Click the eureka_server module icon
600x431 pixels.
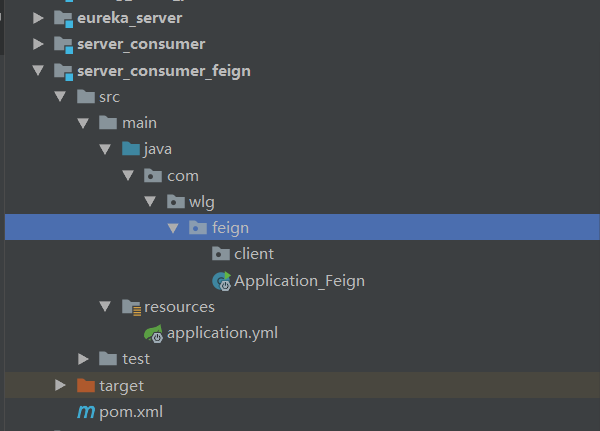[63, 19]
